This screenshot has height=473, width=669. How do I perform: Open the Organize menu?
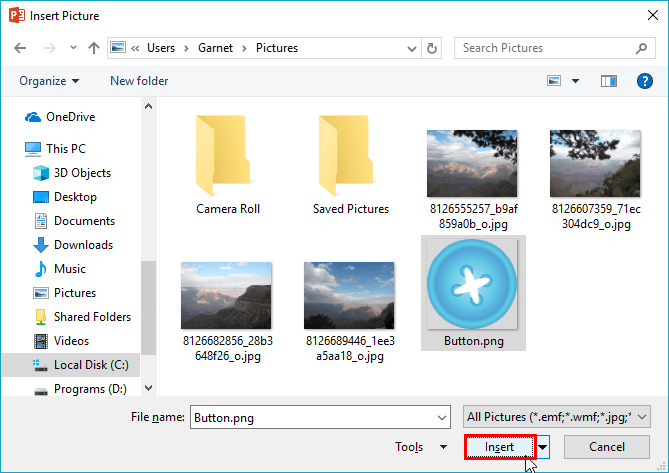click(x=49, y=81)
